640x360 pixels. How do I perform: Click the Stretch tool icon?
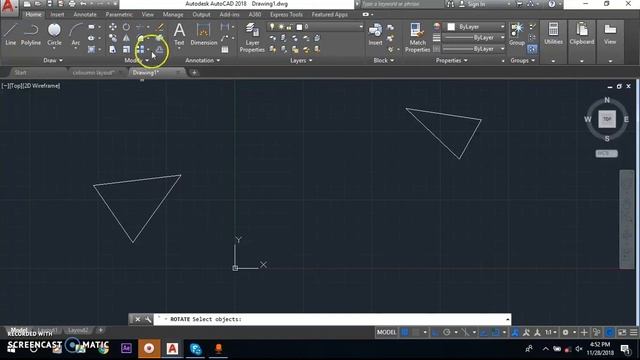coord(113,49)
